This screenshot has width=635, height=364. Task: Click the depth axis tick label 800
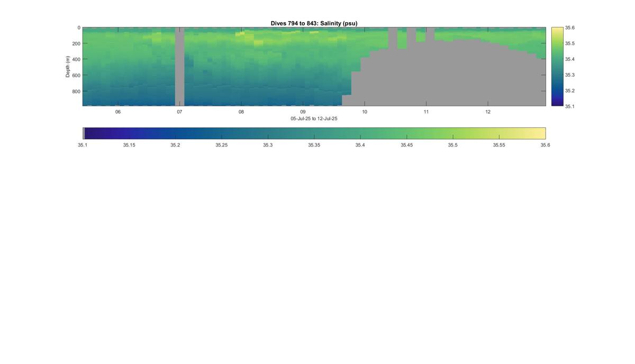tap(76, 91)
